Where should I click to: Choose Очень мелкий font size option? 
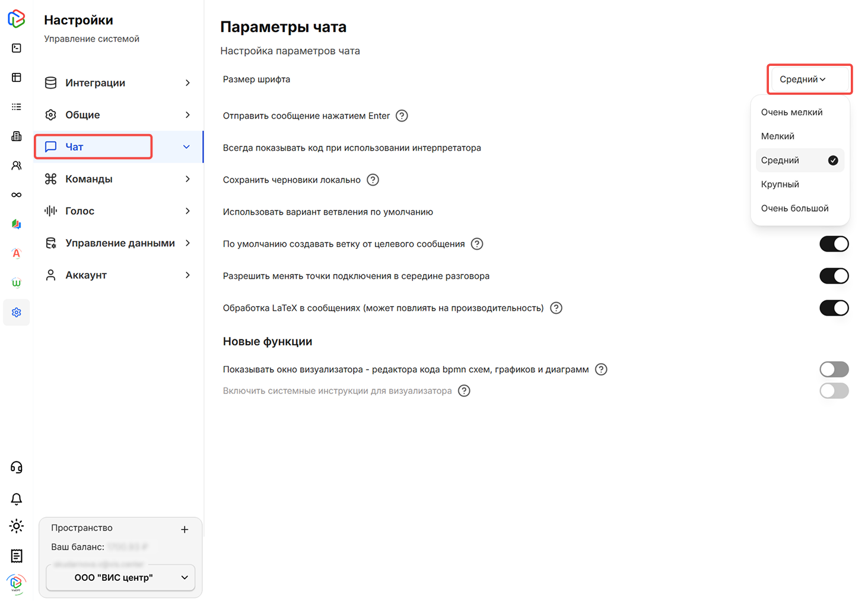(791, 112)
